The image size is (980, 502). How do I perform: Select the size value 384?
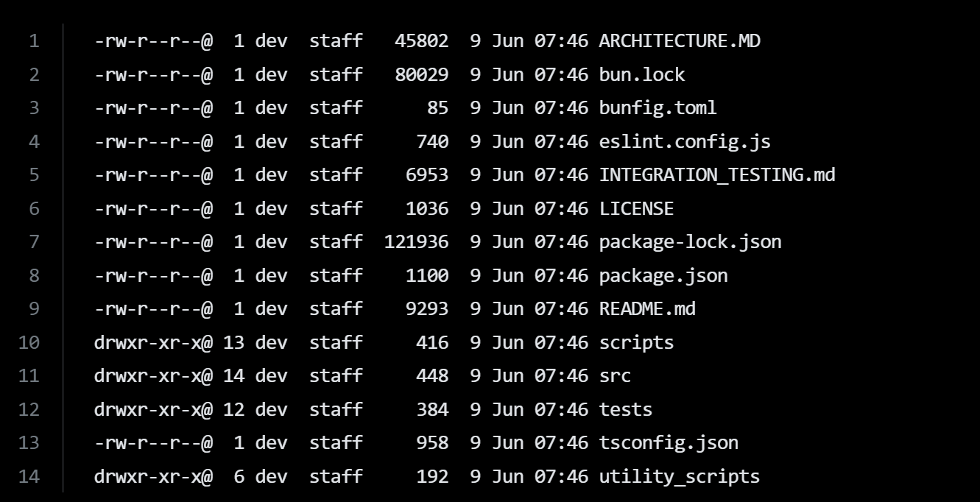432,409
